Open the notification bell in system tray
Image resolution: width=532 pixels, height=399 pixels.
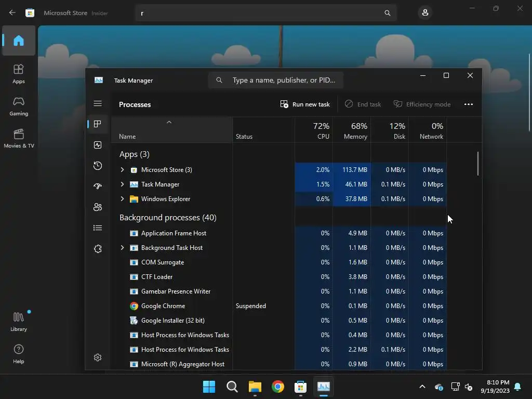[517, 387]
